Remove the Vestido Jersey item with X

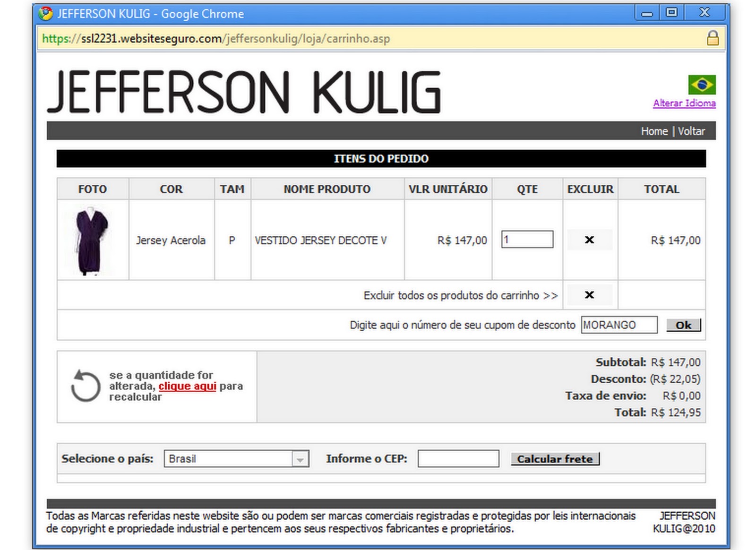(589, 240)
